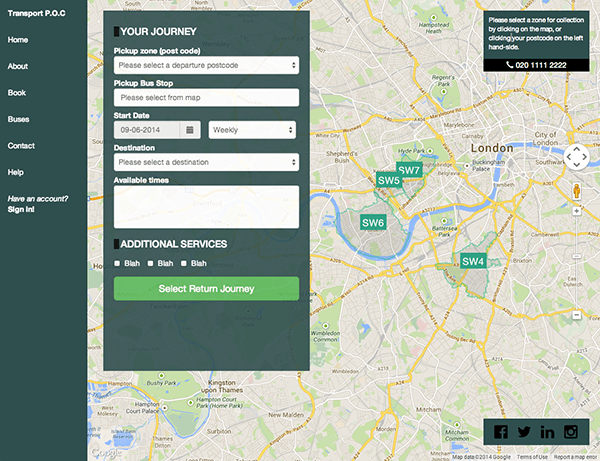Call the 020 1111 2222 phone number
This screenshot has width=600, height=461.
point(536,65)
